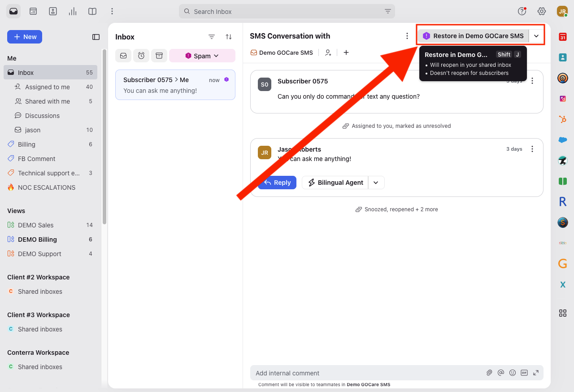Viewport: 574px width, 392px height.
Task: Open the GIF picker icon
Action: click(x=524, y=373)
